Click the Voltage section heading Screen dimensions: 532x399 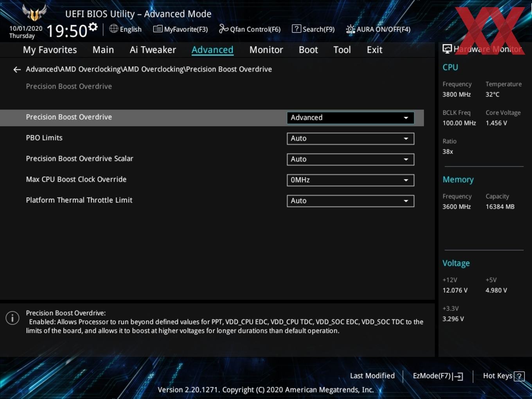pos(456,263)
